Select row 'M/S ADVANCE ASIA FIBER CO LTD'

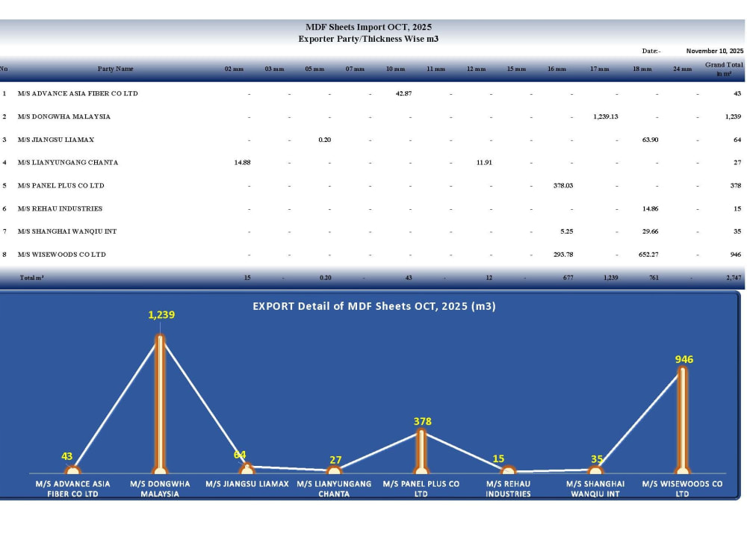tap(371, 93)
